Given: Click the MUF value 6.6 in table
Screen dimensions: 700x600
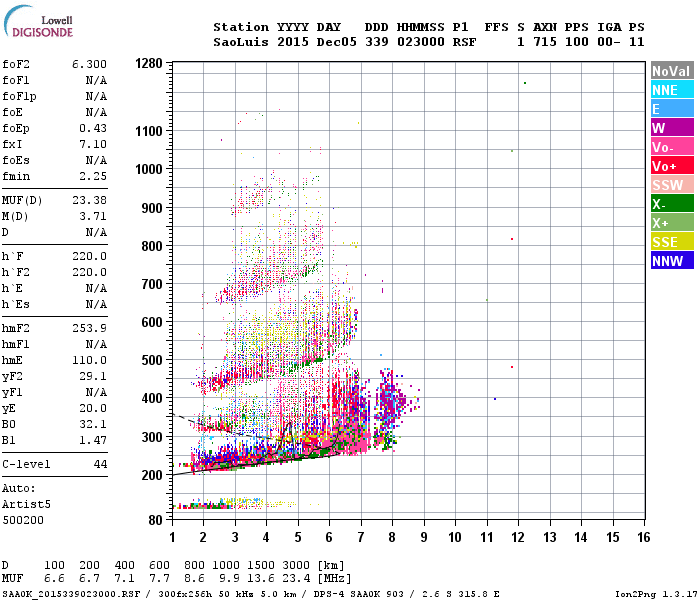Looking at the screenshot, I should [x=54, y=578].
